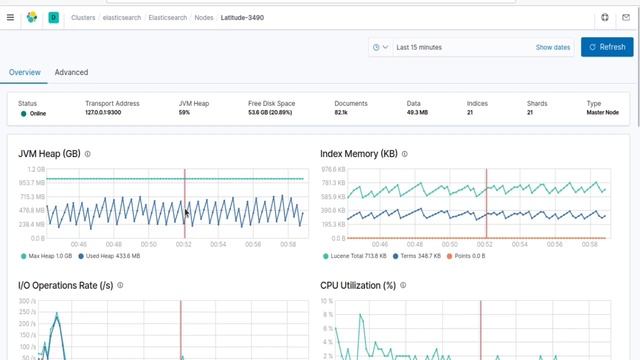Click the Data 49.3 MB value
Viewport: 640px width, 360px height.
pos(417,112)
